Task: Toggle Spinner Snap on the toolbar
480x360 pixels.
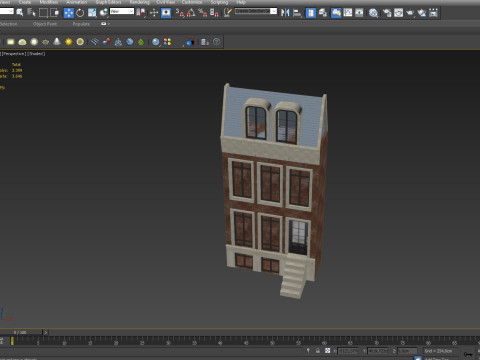Action: tap(214, 13)
